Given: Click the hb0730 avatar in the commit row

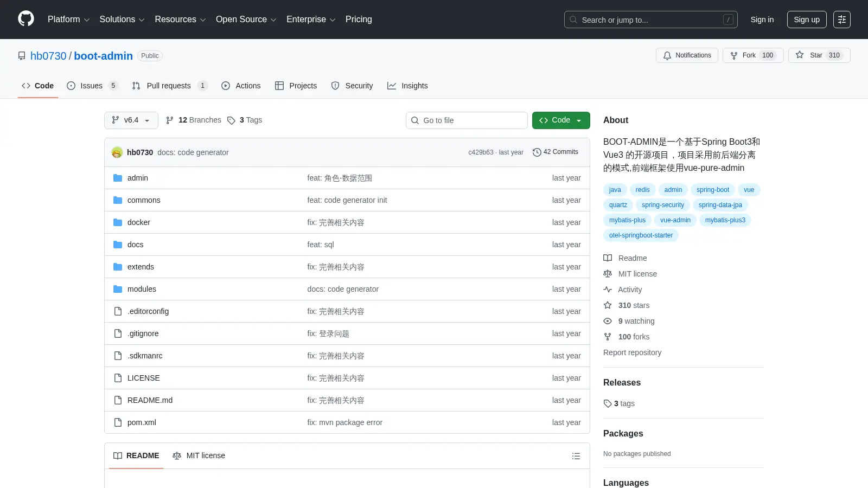Looking at the screenshot, I should 117,152.
